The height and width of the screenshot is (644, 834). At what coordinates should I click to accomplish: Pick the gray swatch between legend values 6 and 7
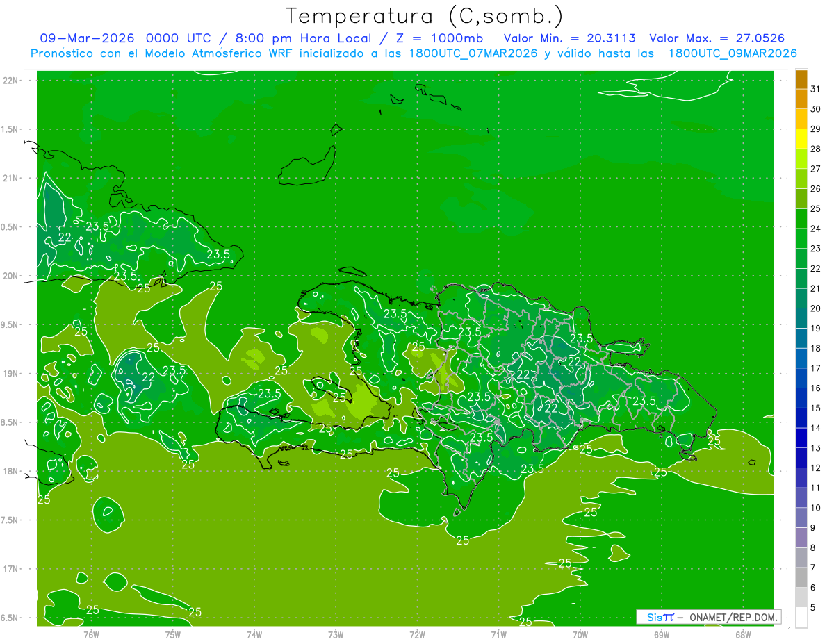click(x=801, y=578)
